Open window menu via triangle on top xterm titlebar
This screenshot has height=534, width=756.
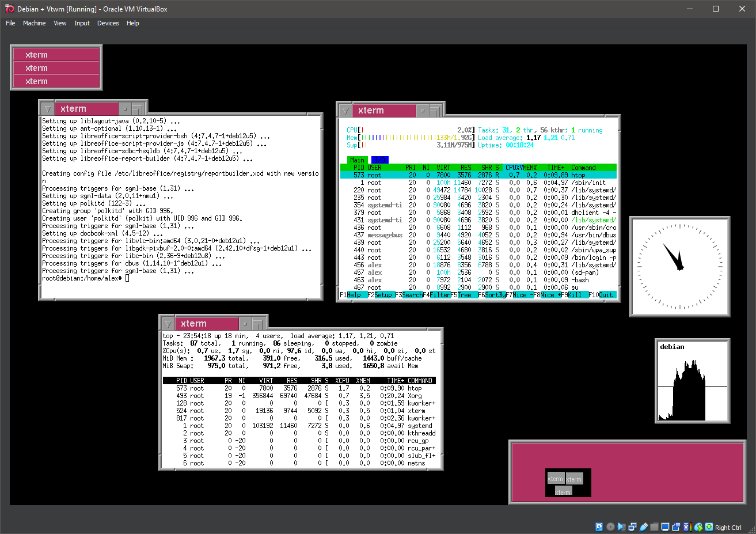tap(47, 108)
